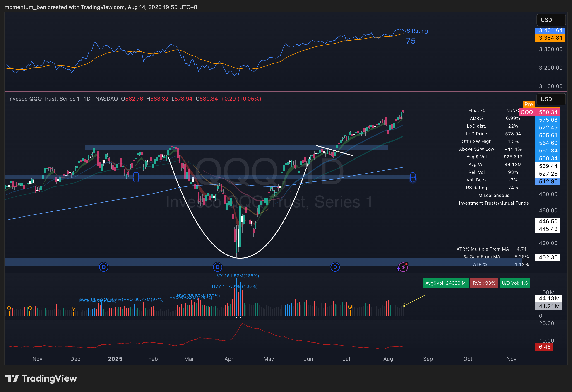Click the HVY 161.56M(268%) volume label
The height and width of the screenshot is (392, 572).
tap(236, 276)
